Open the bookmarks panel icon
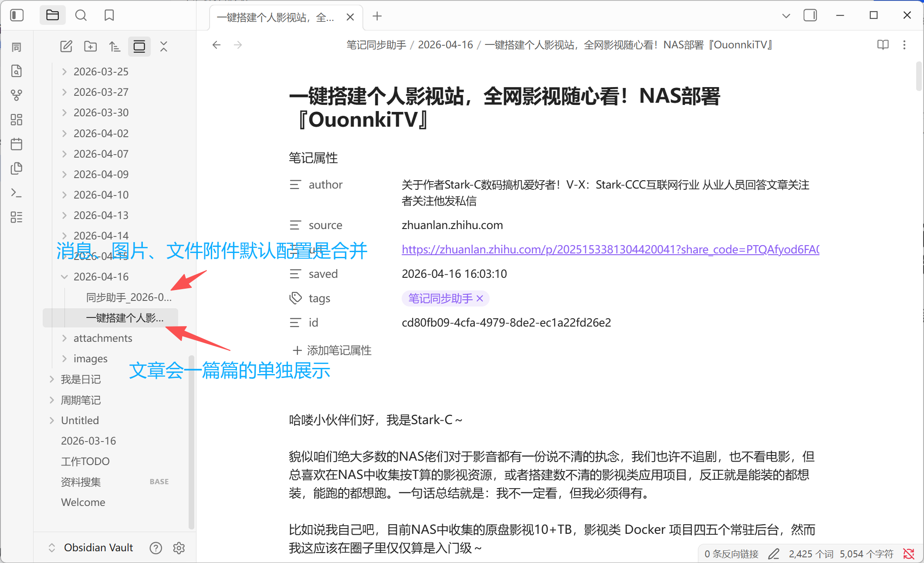The image size is (924, 563). coord(109,15)
